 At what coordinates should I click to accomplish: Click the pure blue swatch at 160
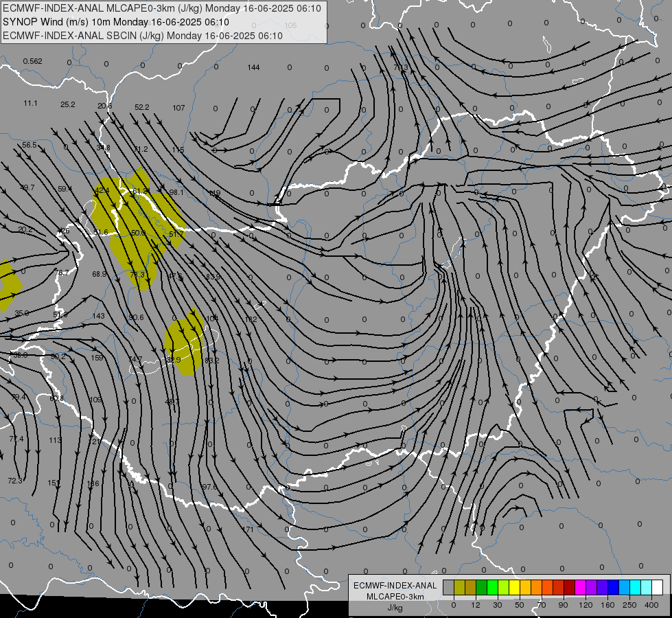pyautogui.click(x=613, y=588)
